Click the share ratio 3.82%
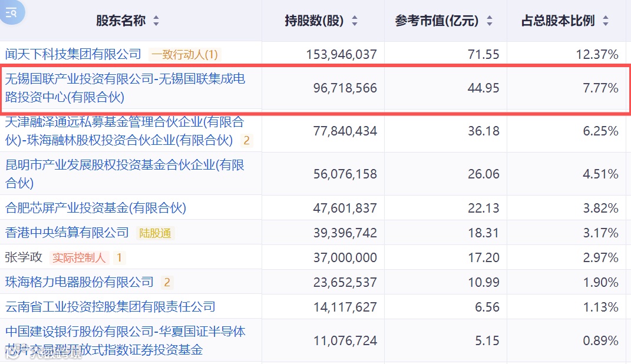The width and height of the screenshot is (631, 364). coord(600,209)
